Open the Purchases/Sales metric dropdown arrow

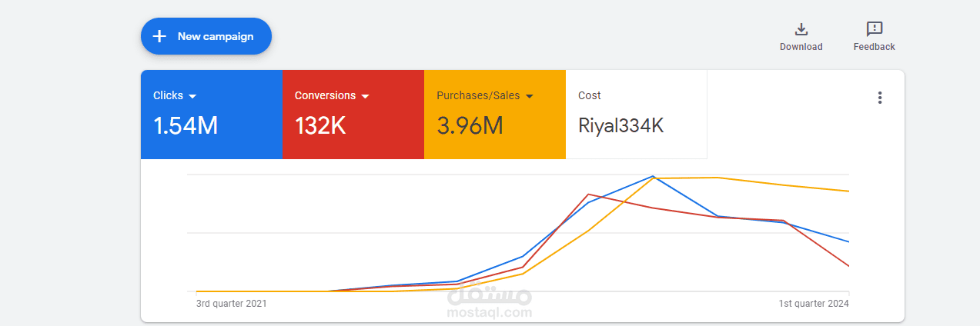point(530,96)
